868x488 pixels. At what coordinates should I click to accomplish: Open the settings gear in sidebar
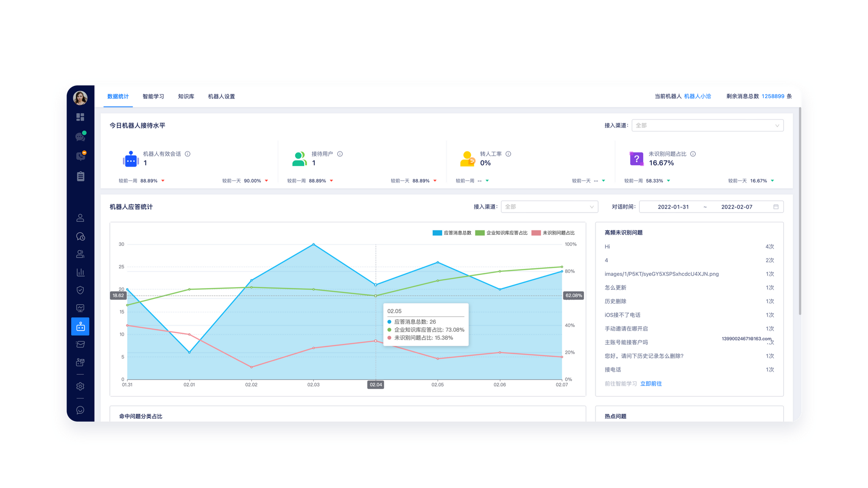click(80, 386)
